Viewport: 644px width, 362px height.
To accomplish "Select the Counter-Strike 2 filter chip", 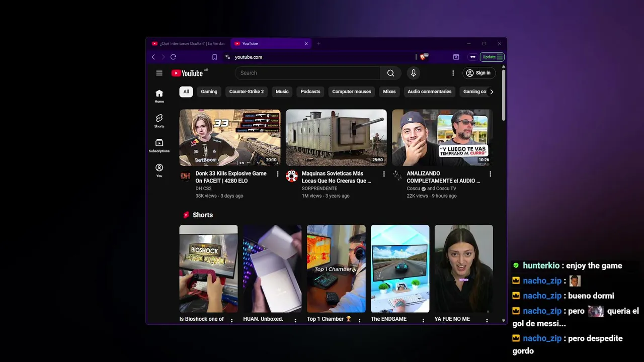I will point(247,92).
